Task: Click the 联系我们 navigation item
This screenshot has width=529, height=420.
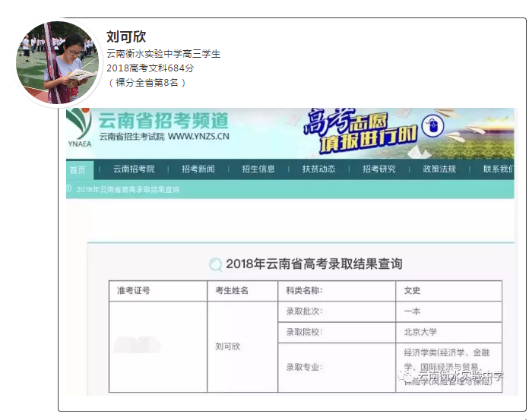Action: 499,169
